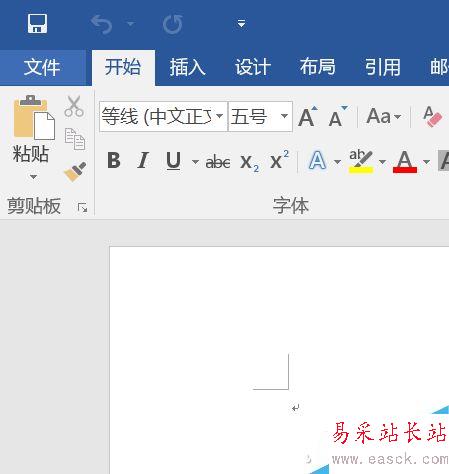Toggle Italic formatting

coord(143,161)
